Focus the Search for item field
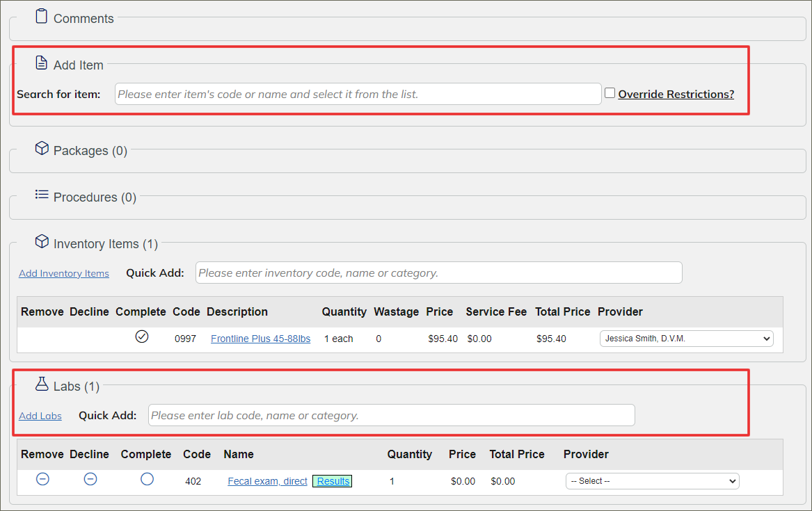The image size is (812, 511). [x=358, y=94]
